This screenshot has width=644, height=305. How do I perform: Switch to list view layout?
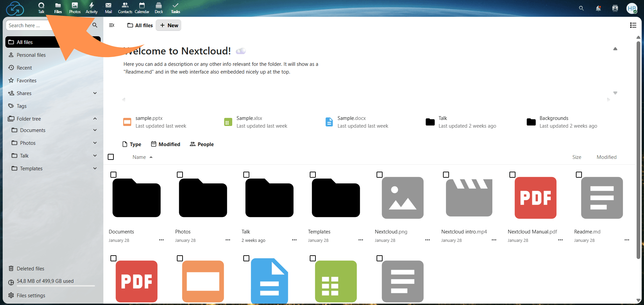[633, 25]
